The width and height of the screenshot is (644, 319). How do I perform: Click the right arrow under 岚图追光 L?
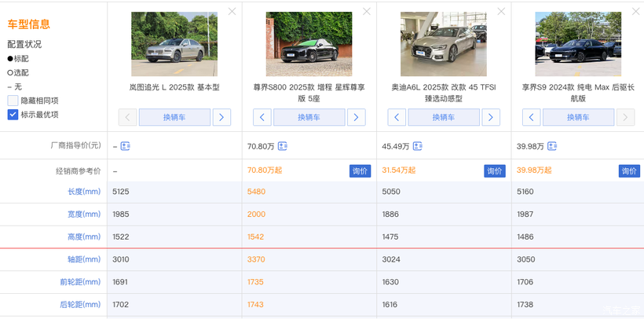[221, 117]
